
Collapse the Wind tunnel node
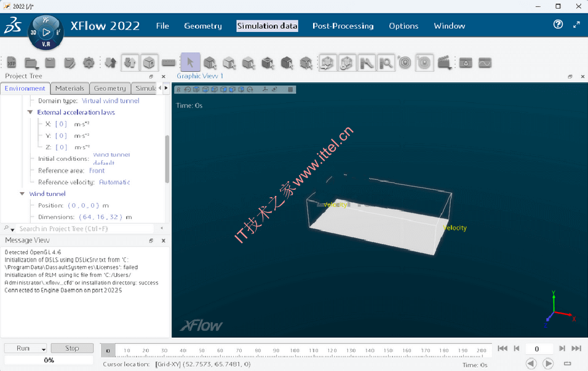click(22, 193)
